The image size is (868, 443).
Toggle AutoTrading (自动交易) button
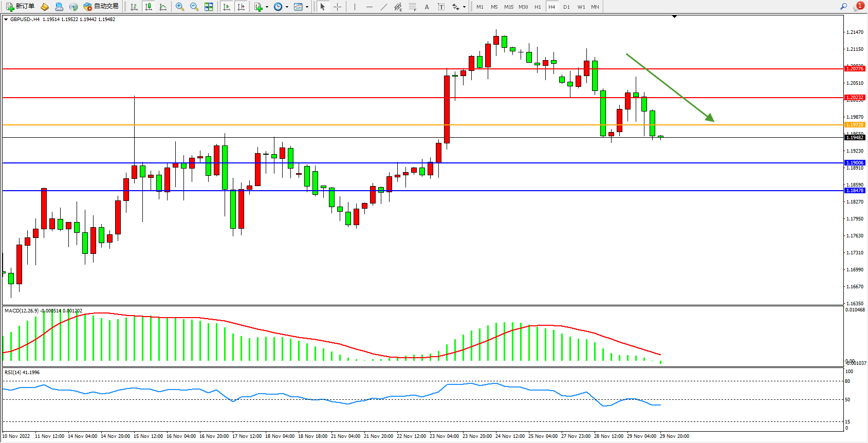coord(101,7)
